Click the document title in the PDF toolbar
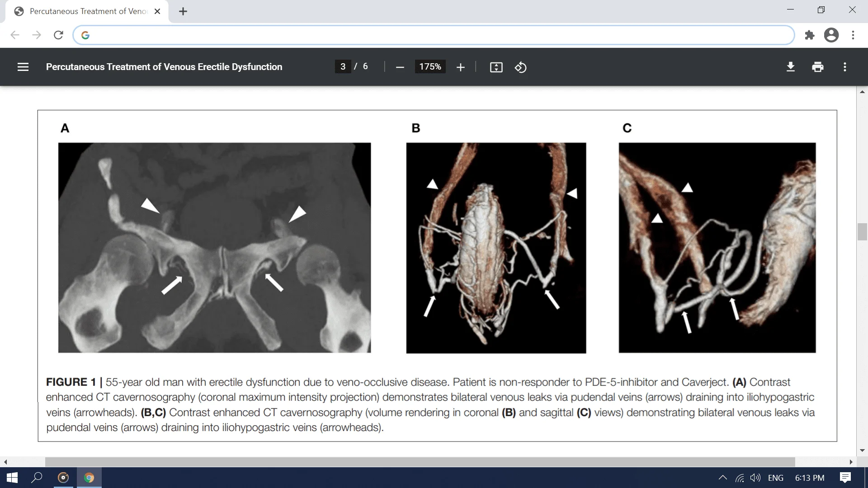The height and width of the screenshot is (488, 868). [164, 67]
